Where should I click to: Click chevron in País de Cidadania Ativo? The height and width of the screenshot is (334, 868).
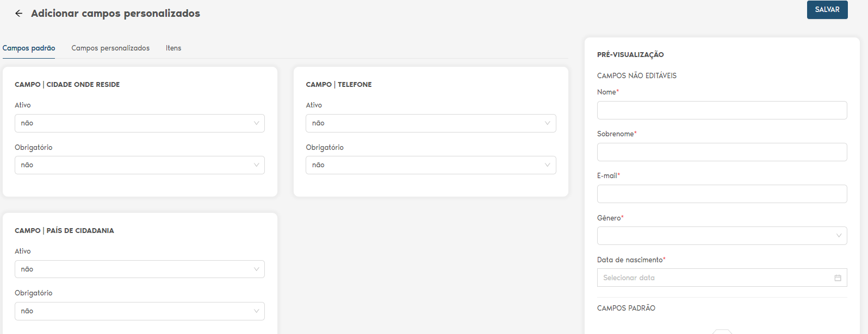pos(257,269)
